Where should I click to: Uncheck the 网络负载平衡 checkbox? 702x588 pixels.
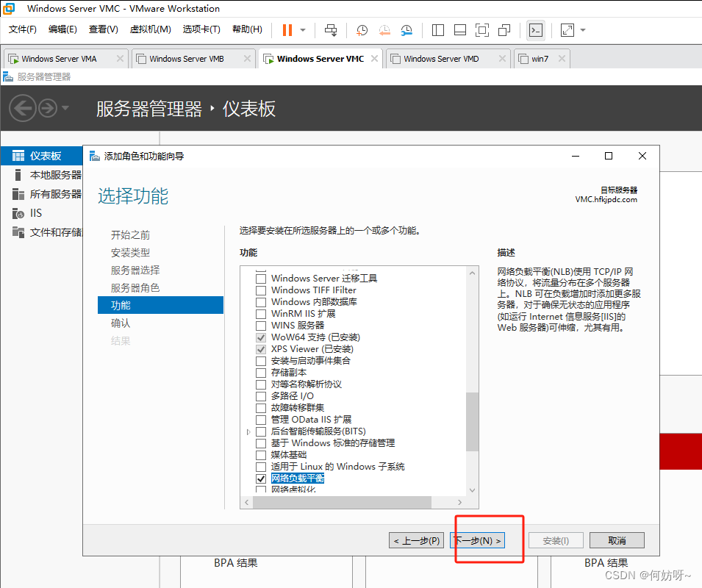[260, 478]
